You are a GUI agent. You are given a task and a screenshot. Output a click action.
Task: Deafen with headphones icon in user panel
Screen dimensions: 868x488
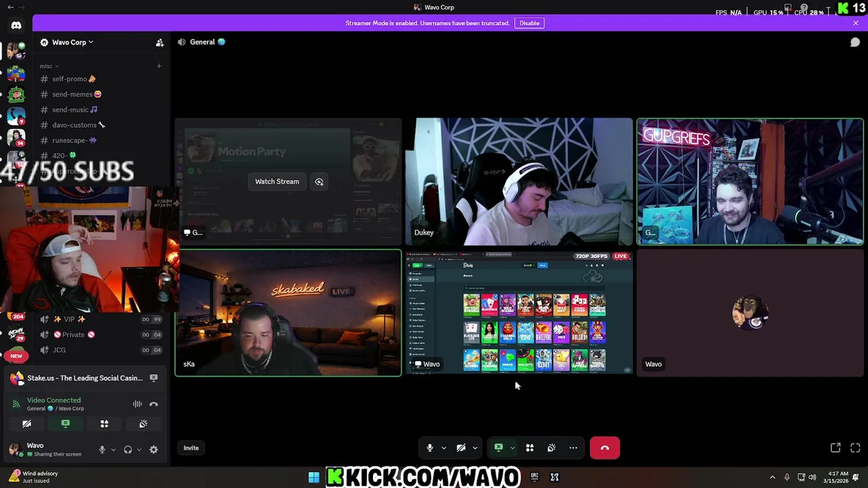coord(127,449)
